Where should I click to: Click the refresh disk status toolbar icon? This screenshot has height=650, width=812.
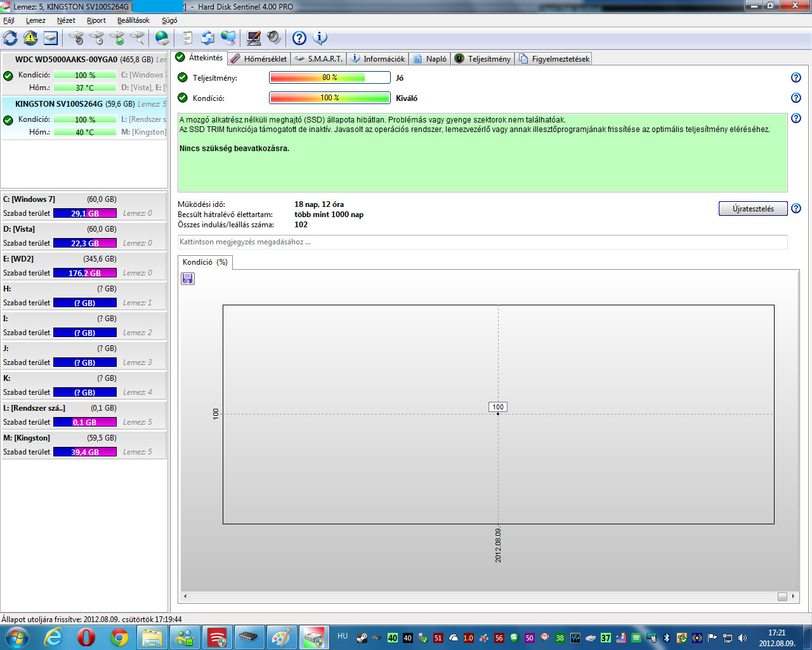(11, 38)
